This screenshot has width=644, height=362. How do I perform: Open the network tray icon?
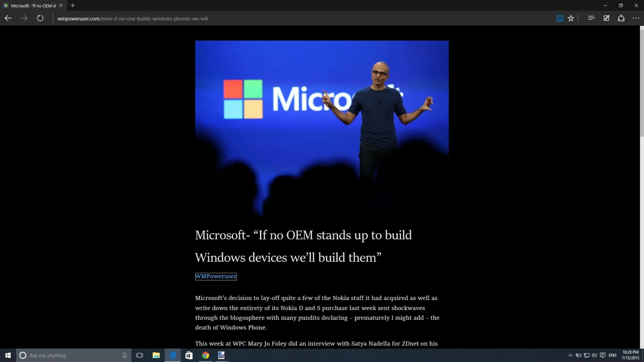click(x=586, y=355)
